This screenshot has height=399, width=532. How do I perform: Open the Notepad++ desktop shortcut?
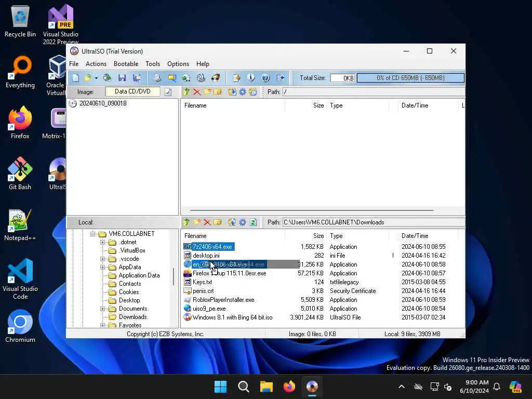click(x=20, y=225)
